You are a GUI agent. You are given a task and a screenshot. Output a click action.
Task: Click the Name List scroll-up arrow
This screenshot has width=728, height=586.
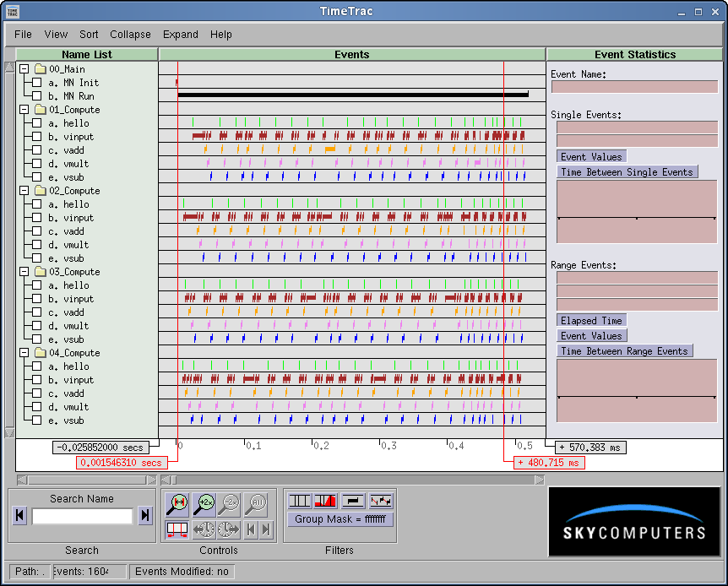(9, 68)
